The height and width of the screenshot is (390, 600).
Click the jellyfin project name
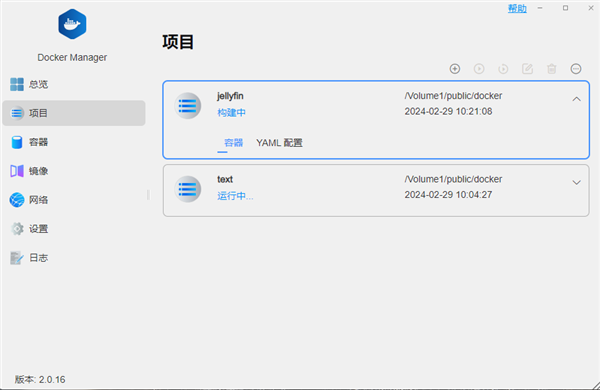pos(230,96)
